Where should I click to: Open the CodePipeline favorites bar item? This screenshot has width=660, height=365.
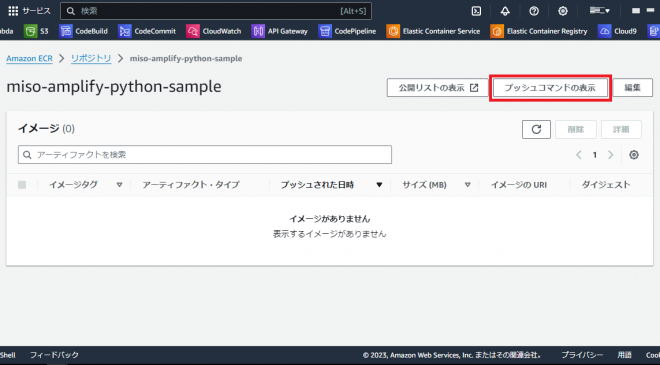click(347, 31)
